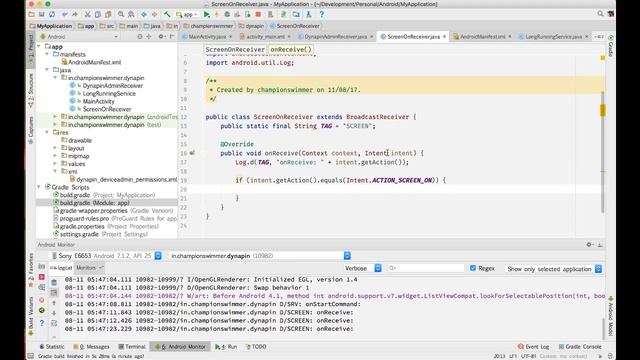Open the Gradle Console button
640x360 pixels.
click(580, 347)
